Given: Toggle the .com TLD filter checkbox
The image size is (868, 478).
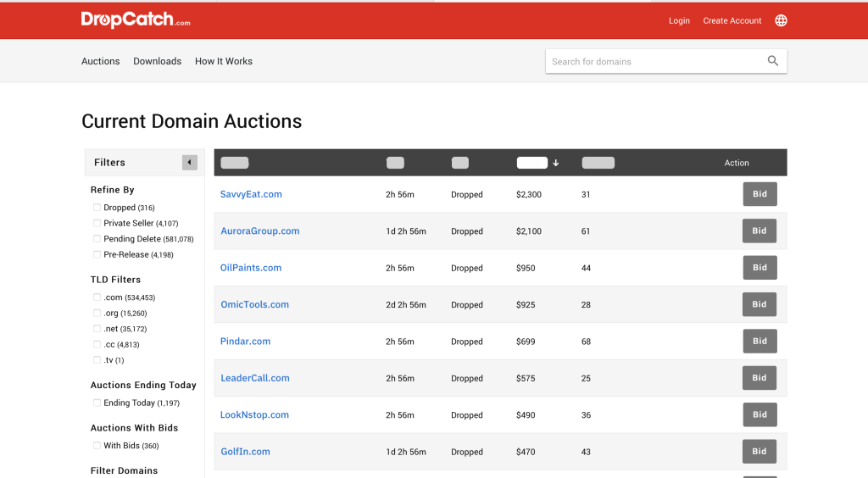Looking at the screenshot, I should (97, 297).
